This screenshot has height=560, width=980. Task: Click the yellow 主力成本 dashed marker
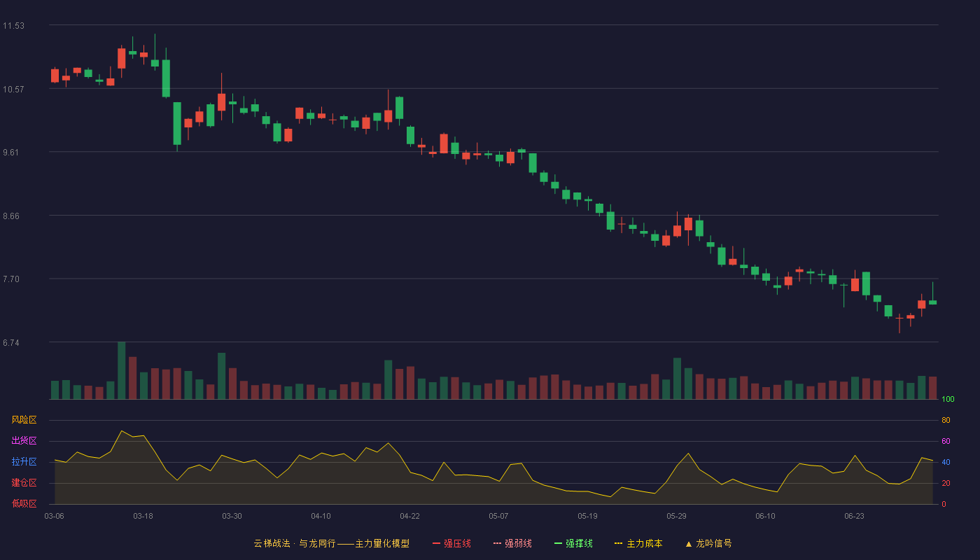[618, 543]
